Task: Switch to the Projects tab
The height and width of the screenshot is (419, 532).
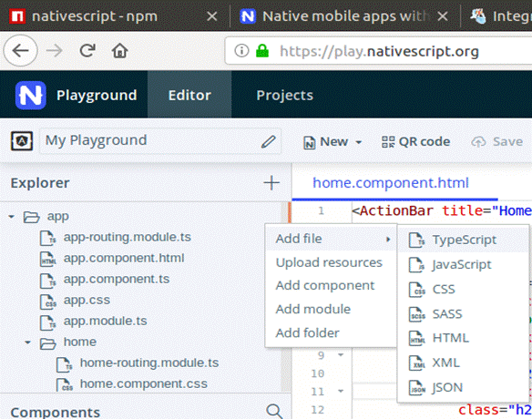Action: click(284, 96)
